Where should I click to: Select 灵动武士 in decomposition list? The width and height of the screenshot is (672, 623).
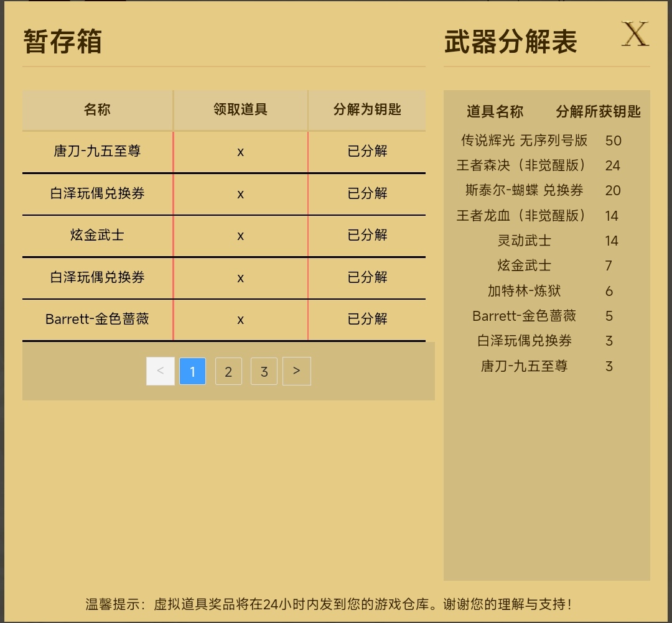(x=524, y=241)
